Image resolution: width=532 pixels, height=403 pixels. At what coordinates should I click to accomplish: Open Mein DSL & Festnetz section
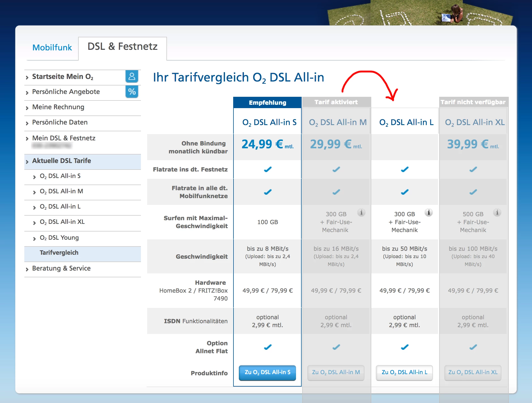[x=64, y=138]
